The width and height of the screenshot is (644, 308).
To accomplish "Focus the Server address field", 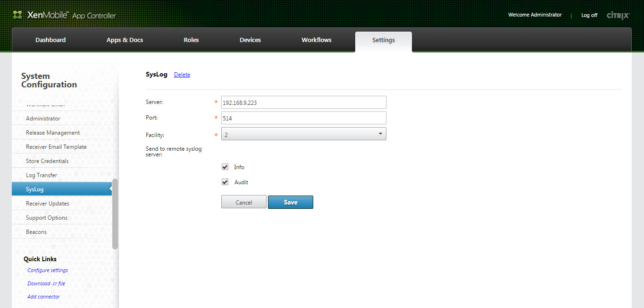I will point(304,103).
